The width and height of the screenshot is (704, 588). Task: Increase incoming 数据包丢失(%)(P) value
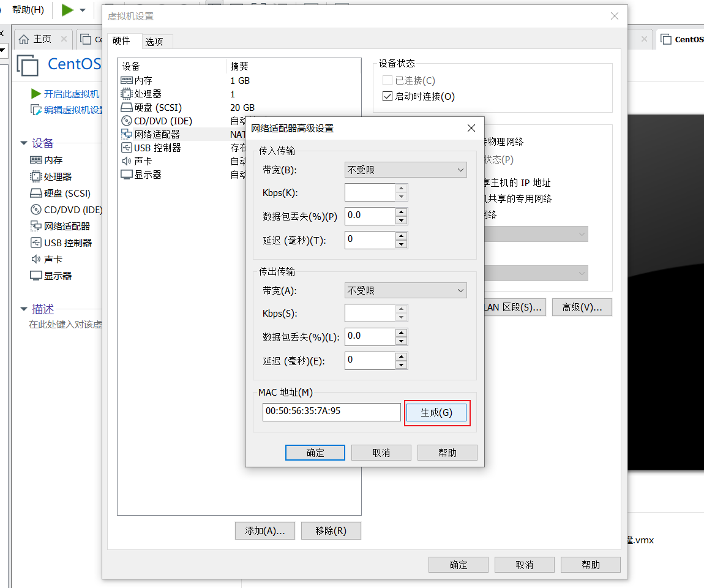[402, 211]
